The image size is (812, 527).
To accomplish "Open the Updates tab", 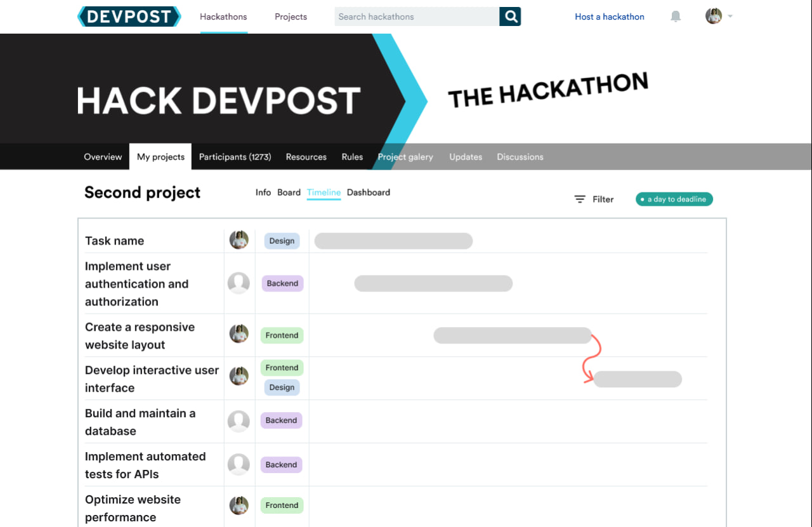I will (x=466, y=157).
